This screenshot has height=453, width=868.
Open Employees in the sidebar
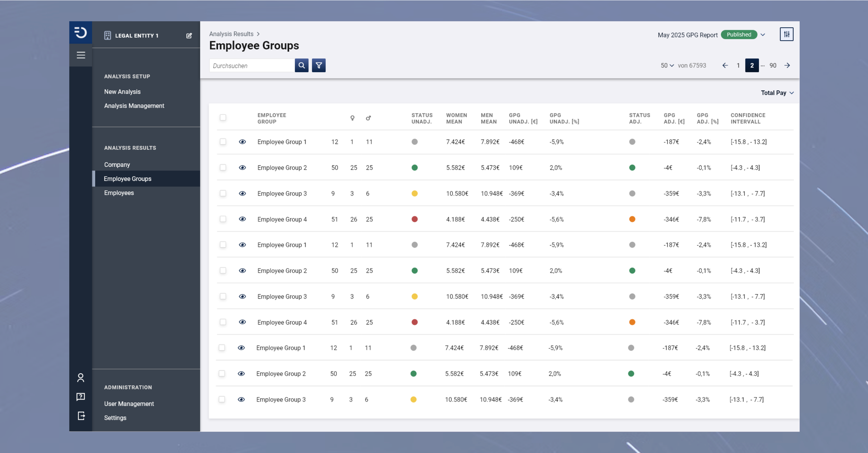click(x=119, y=193)
